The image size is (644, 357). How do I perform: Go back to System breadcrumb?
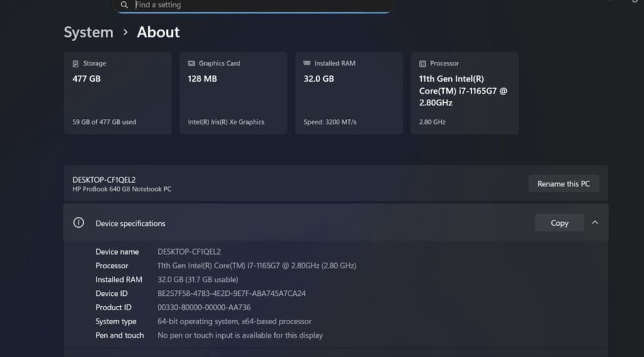pyautogui.click(x=88, y=32)
